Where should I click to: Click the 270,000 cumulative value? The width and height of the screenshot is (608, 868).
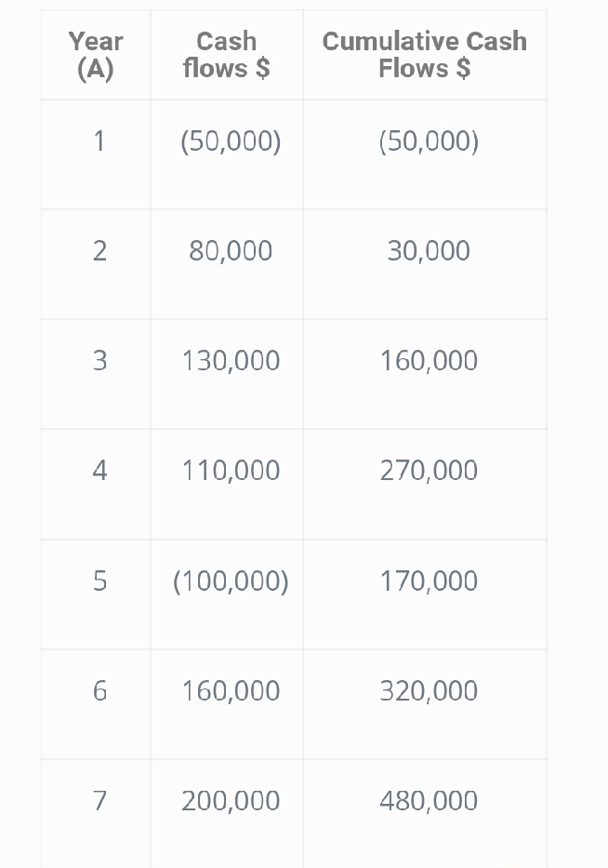click(429, 471)
